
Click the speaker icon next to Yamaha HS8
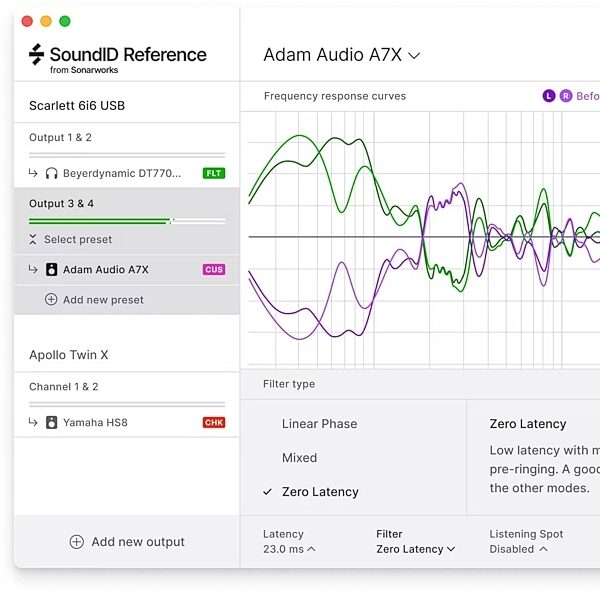[x=51, y=423]
